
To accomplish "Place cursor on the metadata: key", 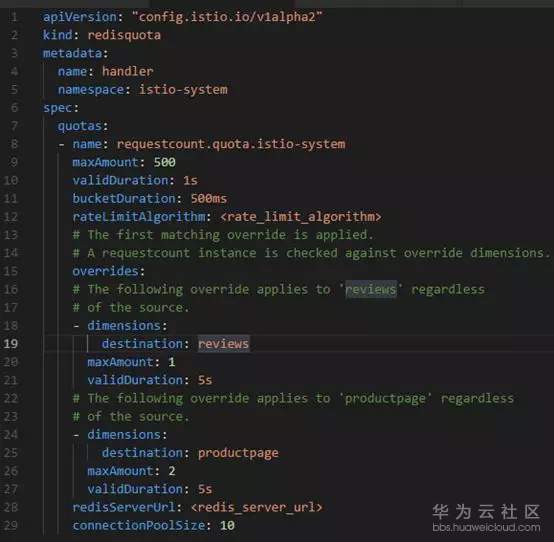I will click(76, 53).
